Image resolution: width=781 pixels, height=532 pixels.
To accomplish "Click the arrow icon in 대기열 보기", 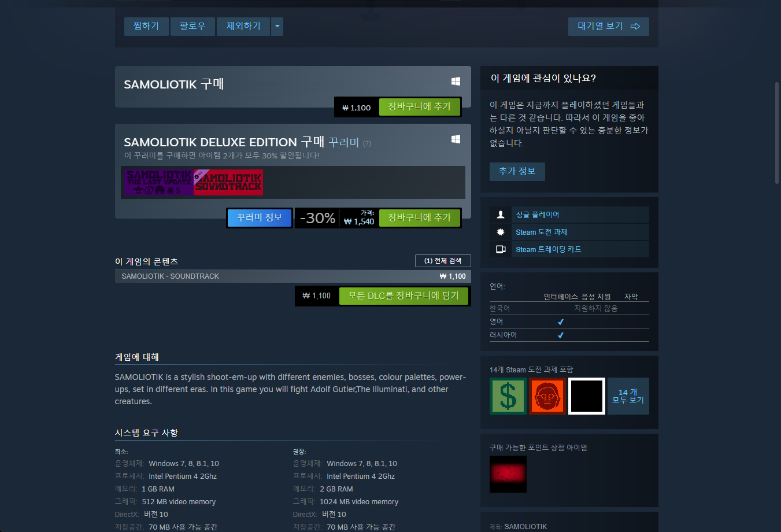I will pos(635,27).
